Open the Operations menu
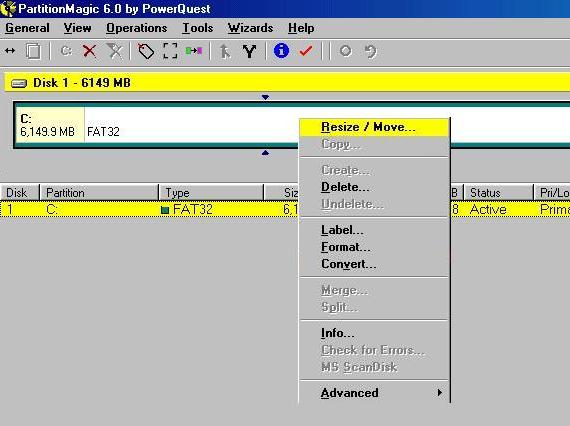 137,28
